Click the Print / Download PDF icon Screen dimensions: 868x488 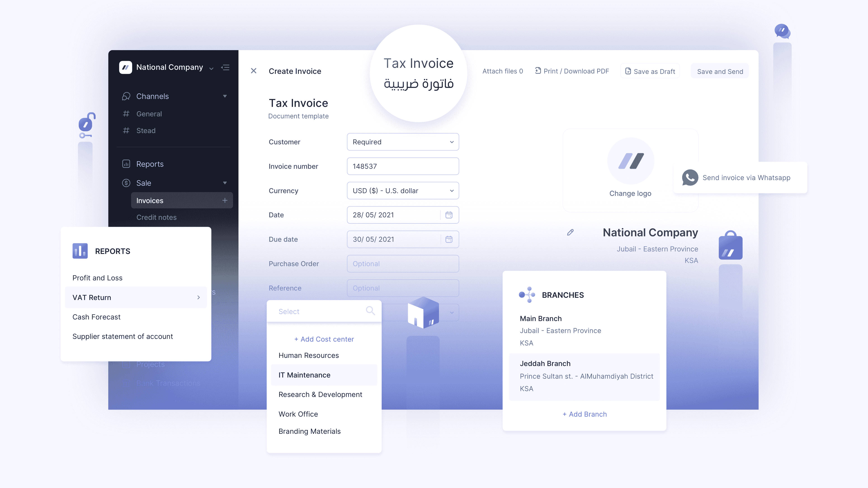[537, 71]
